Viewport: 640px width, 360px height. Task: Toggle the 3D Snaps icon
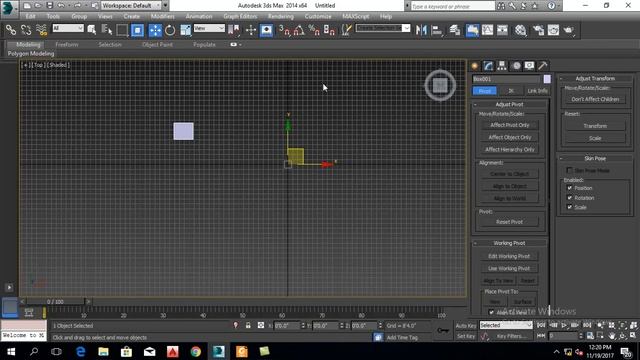[284, 30]
